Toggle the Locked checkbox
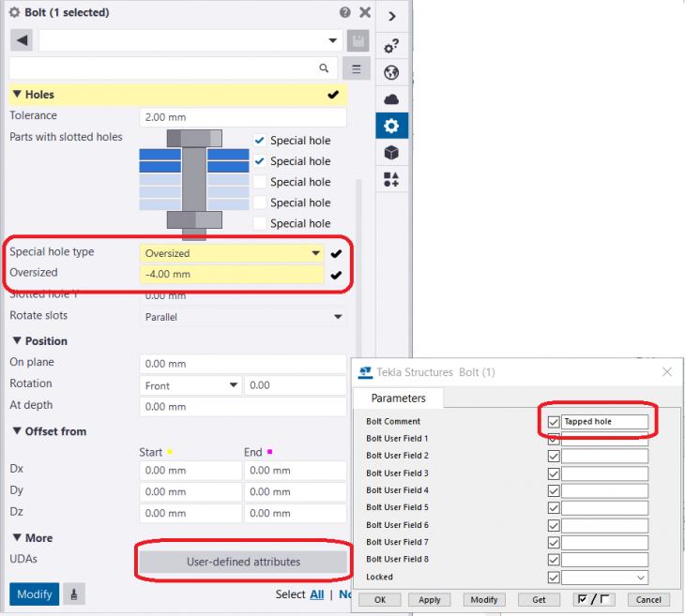This screenshot has height=616, width=685. (x=554, y=578)
